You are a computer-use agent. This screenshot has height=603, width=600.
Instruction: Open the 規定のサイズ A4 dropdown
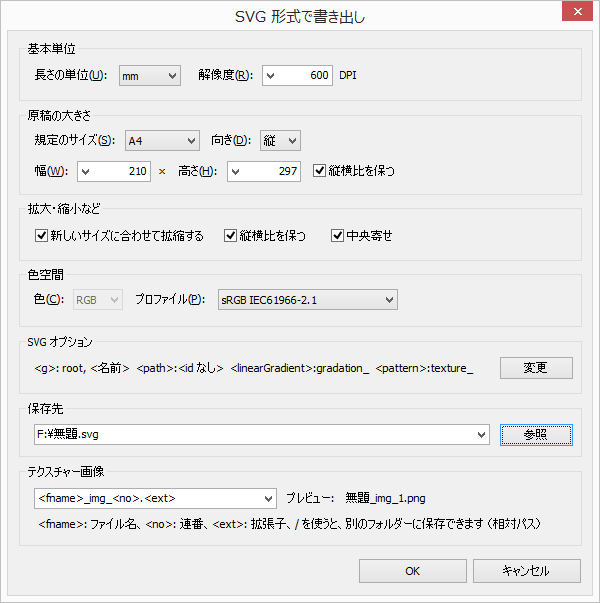(x=162, y=141)
